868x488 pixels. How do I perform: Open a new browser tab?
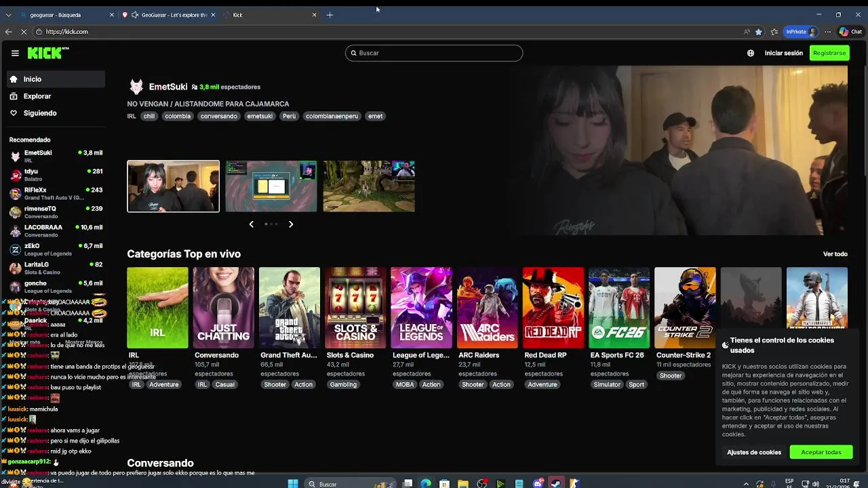330,15
